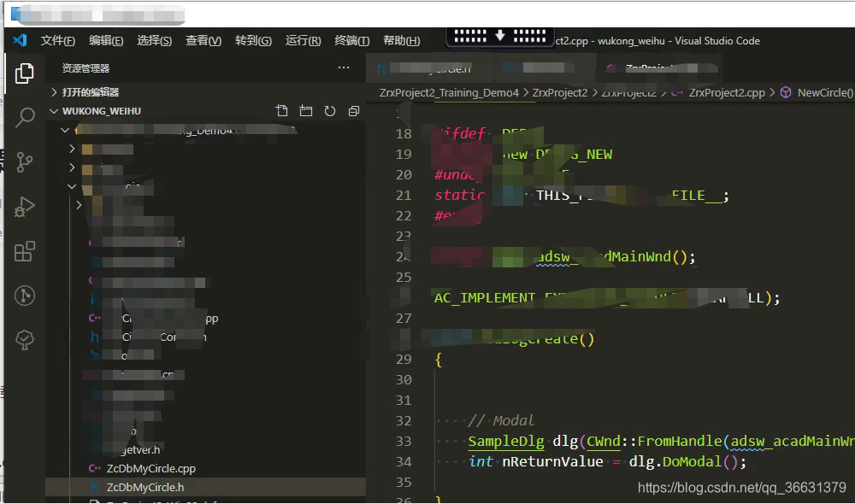Viewport: 855px width, 504px height.
Task: Open the 终端(T) menu
Action: (351, 41)
